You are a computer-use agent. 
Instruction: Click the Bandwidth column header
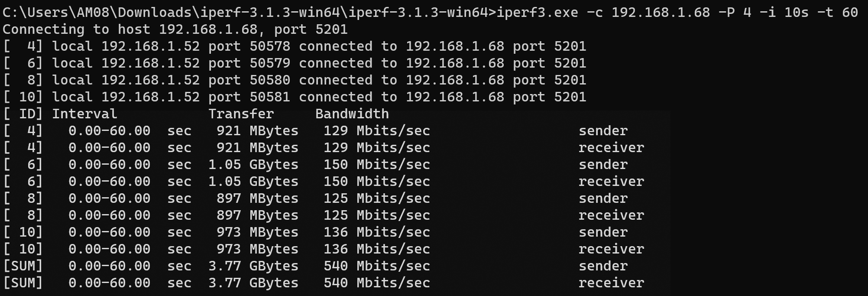tap(352, 114)
